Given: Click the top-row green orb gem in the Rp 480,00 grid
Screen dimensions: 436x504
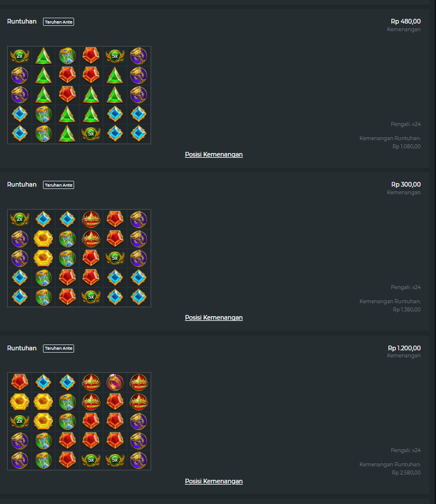Looking at the screenshot, I should tap(67, 56).
